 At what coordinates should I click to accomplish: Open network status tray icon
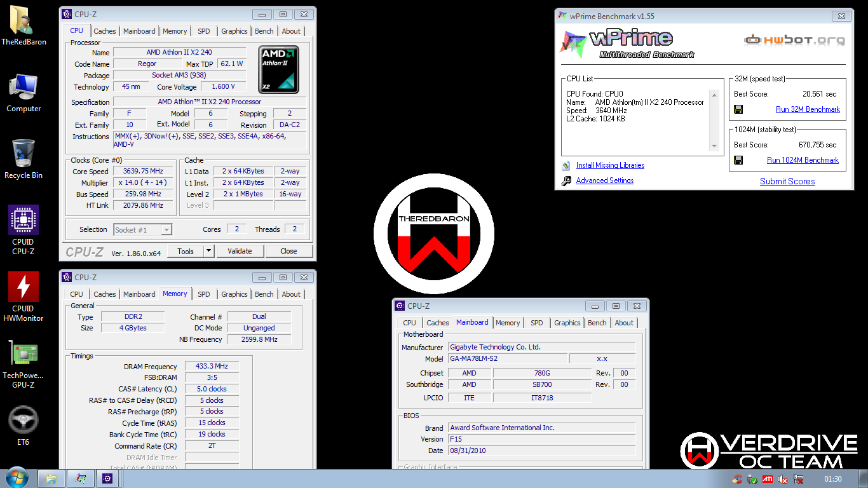tap(799, 479)
